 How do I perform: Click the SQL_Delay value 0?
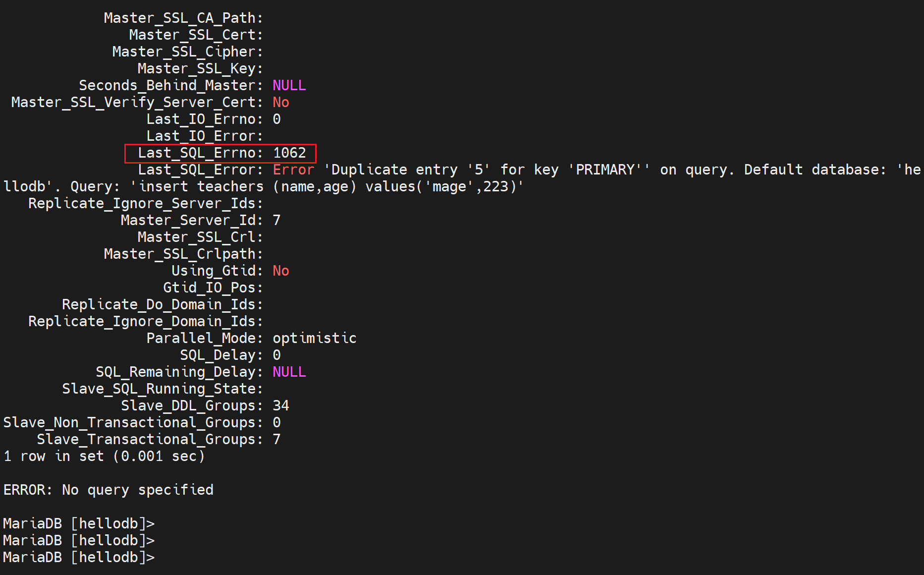coord(276,355)
